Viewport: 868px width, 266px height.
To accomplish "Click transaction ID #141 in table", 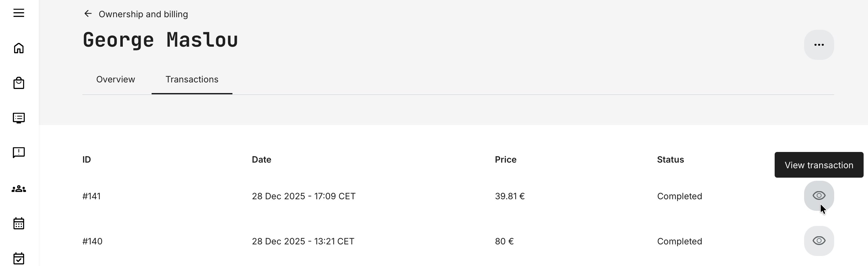I will tap(92, 196).
